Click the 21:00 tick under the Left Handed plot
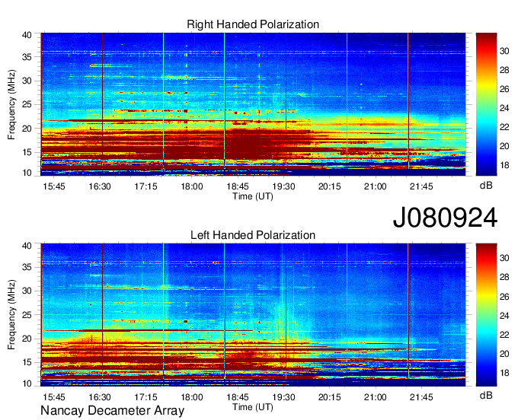This screenshot has width=518, height=420. 376,397
